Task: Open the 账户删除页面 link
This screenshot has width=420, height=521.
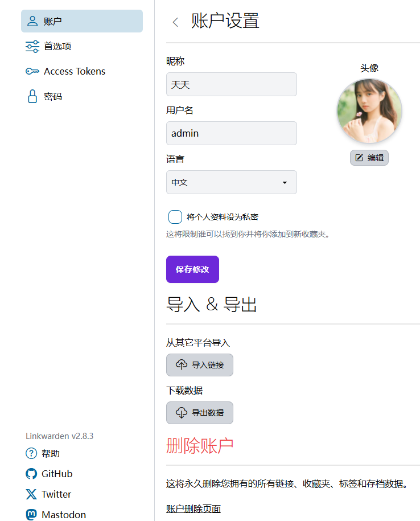Action: coord(193,508)
